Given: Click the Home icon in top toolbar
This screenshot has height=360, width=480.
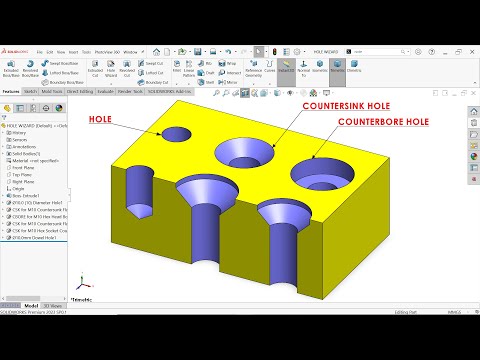Looking at the screenshot, I should (156, 52).
